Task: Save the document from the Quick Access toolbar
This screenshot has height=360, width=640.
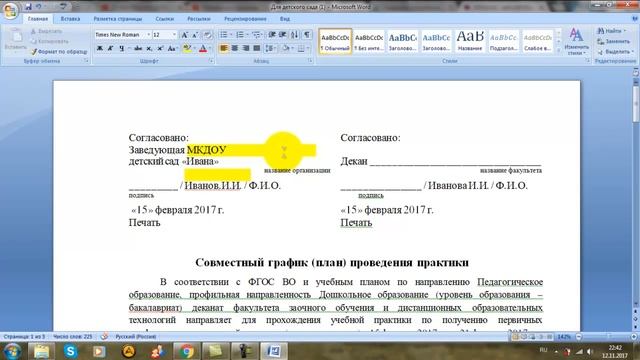Action: (28, 7)
